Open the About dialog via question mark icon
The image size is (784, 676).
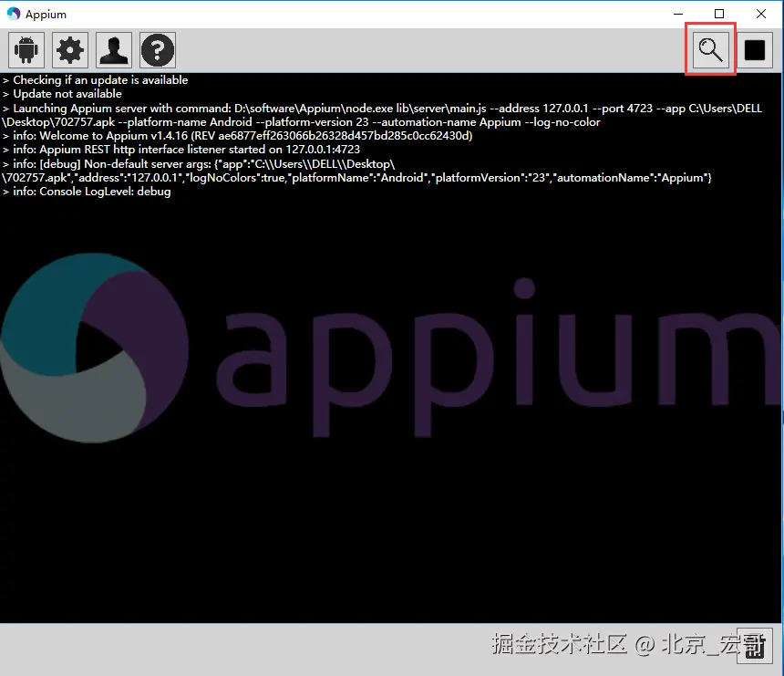[158, 50]
